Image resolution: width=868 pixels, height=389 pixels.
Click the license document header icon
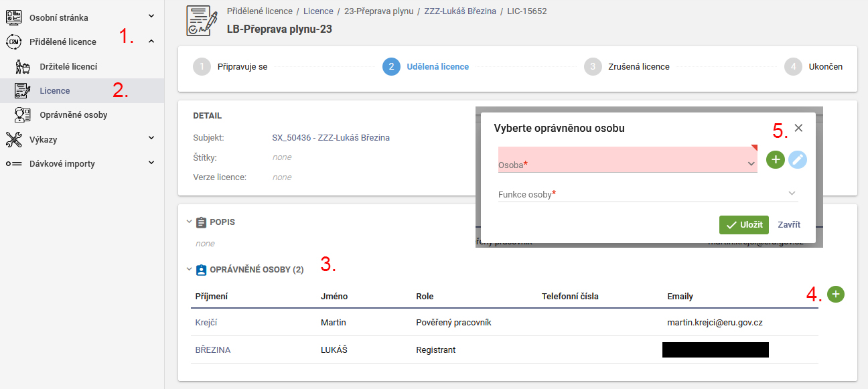click(202, 21)
